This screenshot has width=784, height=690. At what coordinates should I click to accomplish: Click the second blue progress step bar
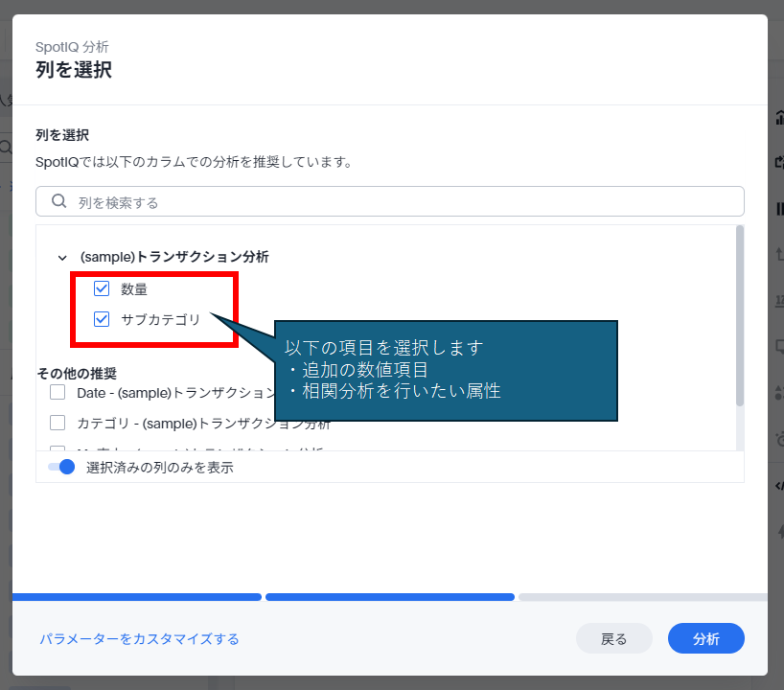389,597
